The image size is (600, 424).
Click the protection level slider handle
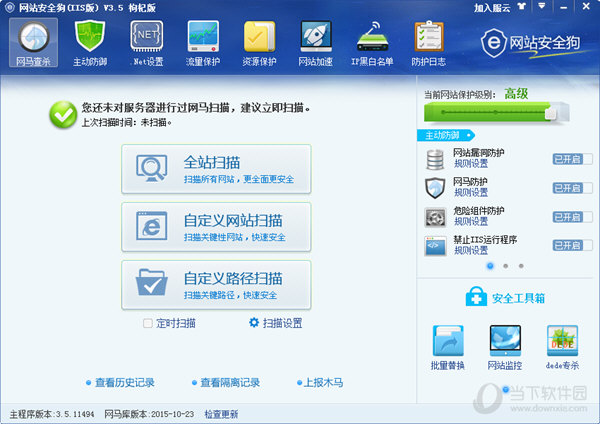pyautogui.click(x=551, y=113)
